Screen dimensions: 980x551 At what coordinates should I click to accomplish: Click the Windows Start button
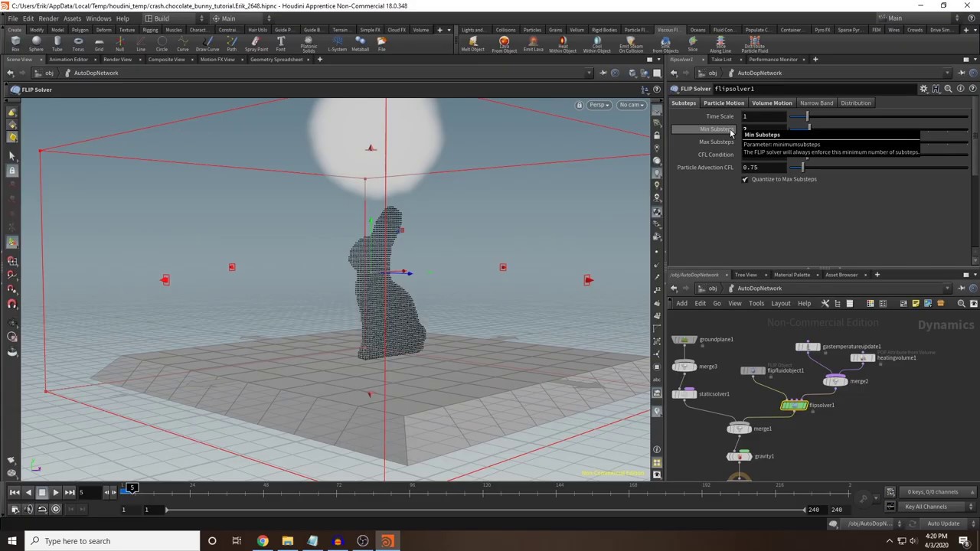[11, 541]
